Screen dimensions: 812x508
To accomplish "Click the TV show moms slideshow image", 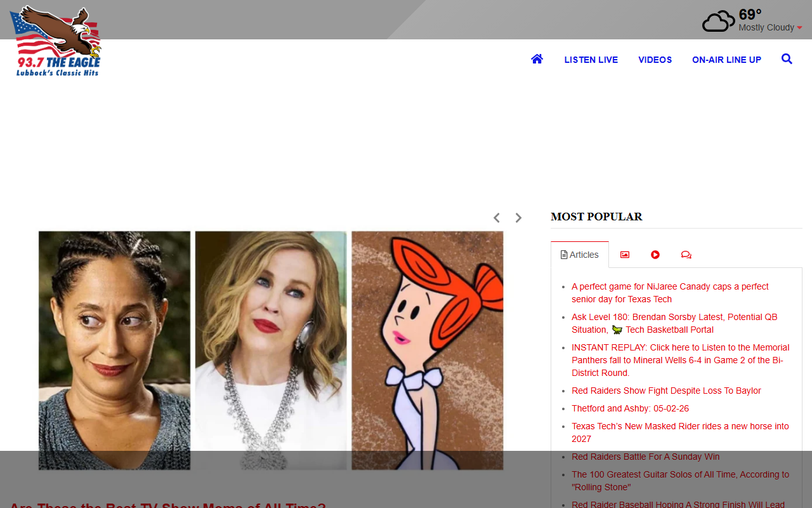I will (x=271, y=351).
